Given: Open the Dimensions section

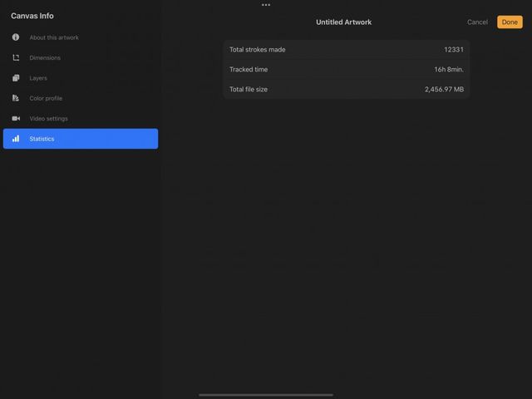Looking at the screenshot, I should pos(81,57).
